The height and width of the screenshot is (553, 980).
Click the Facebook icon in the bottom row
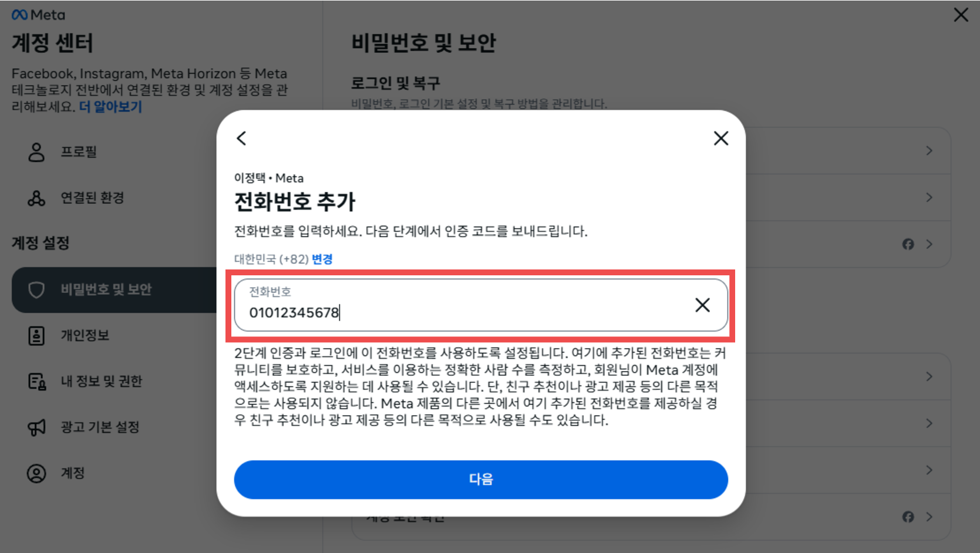pos(908,517)
